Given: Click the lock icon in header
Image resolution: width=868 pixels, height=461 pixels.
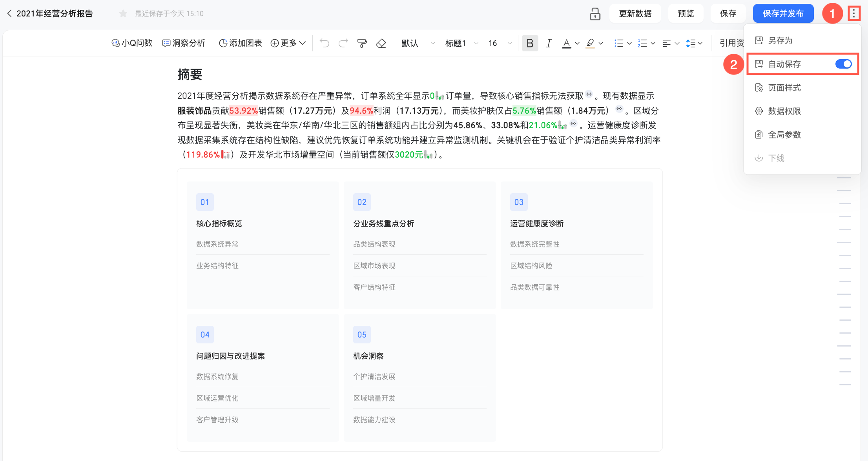Looking at the screenshot, I should (595, 14).
